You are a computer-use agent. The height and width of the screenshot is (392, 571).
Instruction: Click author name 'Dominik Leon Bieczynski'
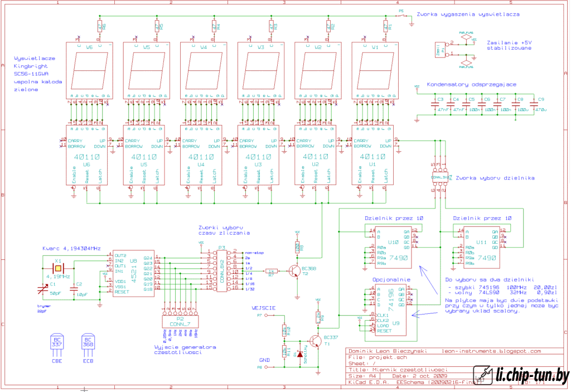(388, 351)
